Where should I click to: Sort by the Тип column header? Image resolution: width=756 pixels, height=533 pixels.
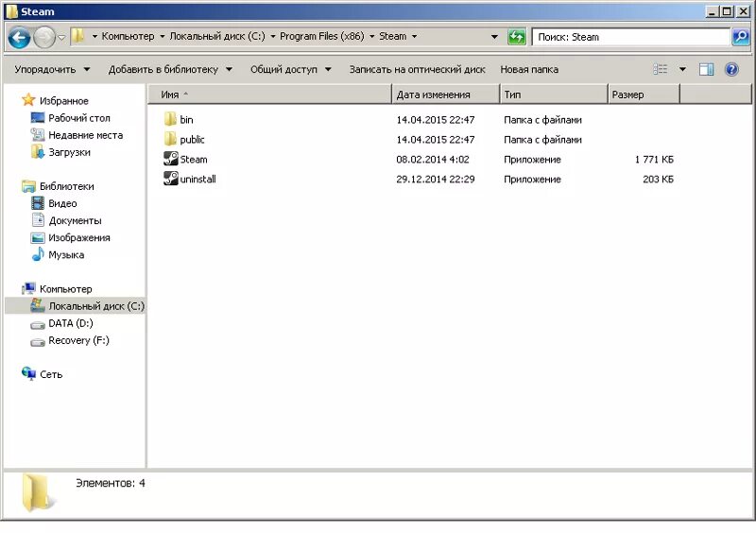coord(554,95)
